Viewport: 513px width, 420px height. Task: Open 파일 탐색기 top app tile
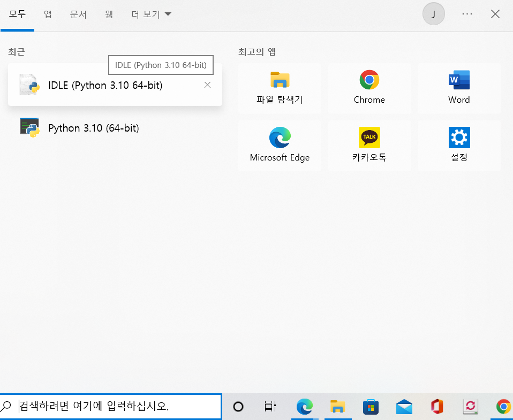pyautogui.click(x=280, y=88)
